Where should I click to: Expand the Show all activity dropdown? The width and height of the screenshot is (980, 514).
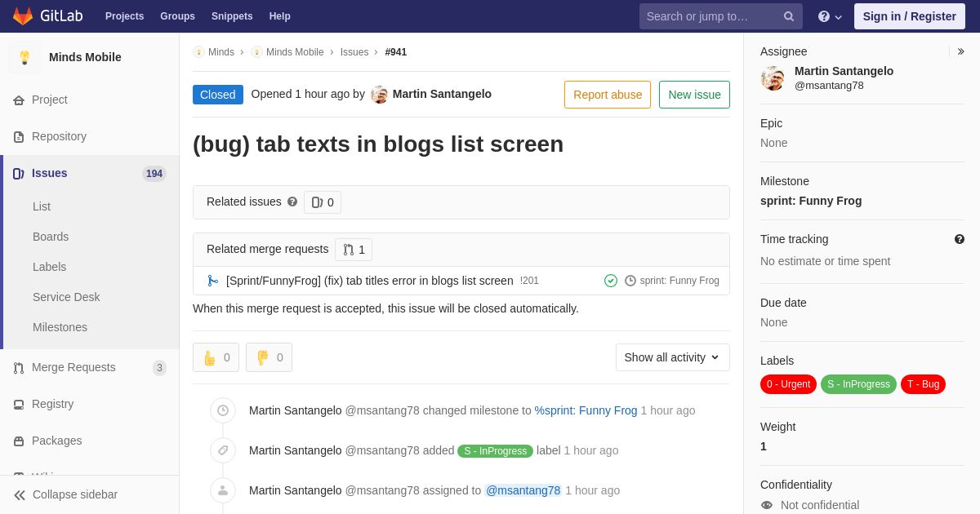(x=672, y=357)
